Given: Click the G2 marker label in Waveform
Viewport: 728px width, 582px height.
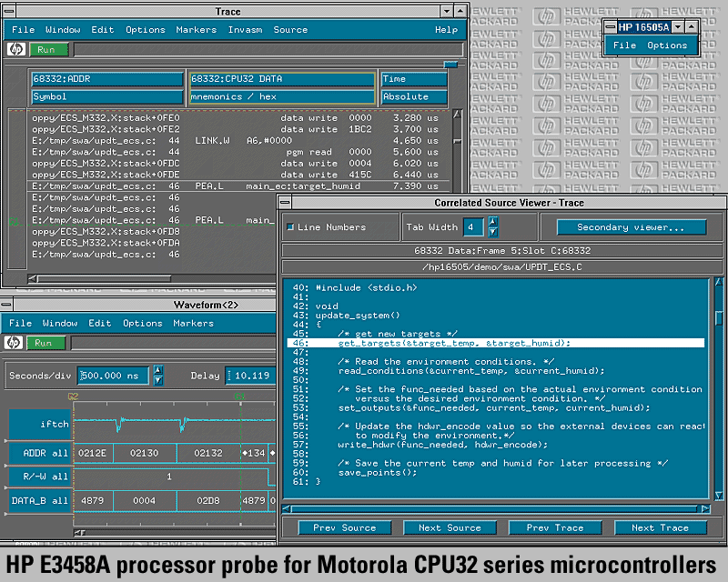Looking at the screenshot, I should tap(74, 396).
